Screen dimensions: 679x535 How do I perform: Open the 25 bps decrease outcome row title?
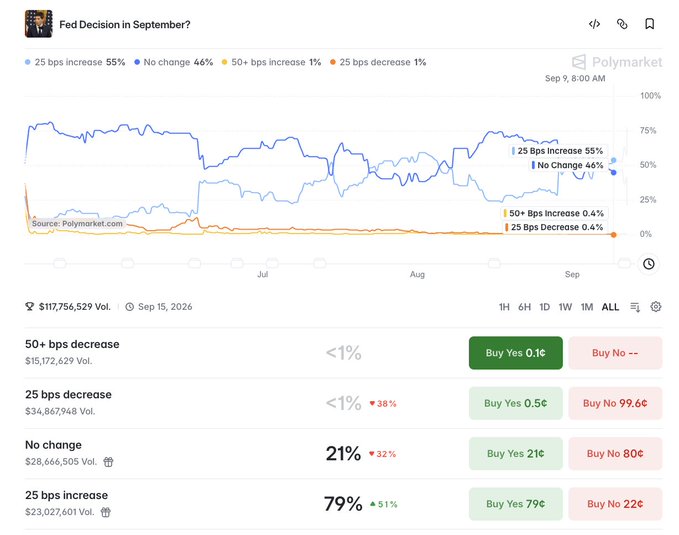point(68,395)
